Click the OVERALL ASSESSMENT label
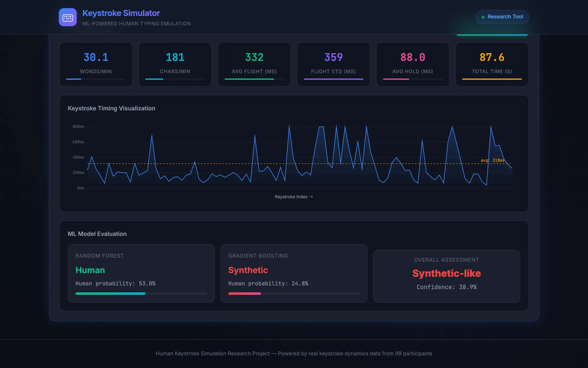The image size is (588, 368). click(x=447, y=260)
